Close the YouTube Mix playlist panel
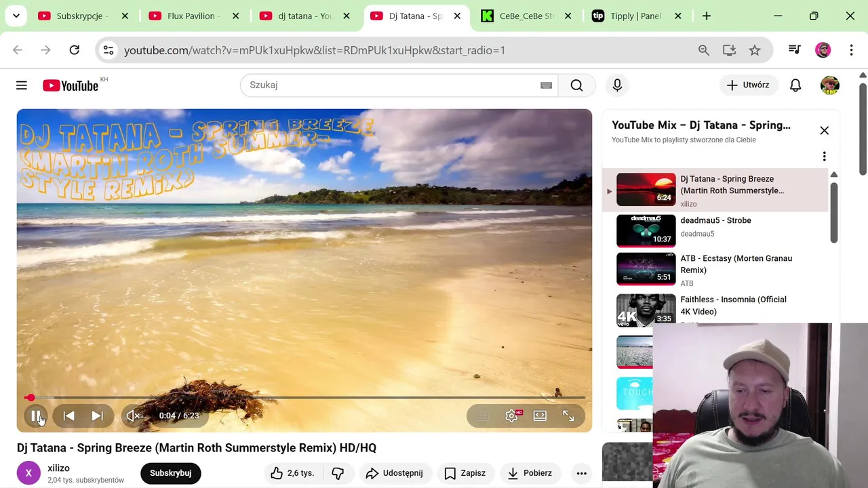Screen dimensions: 868x488 [824, 131]
